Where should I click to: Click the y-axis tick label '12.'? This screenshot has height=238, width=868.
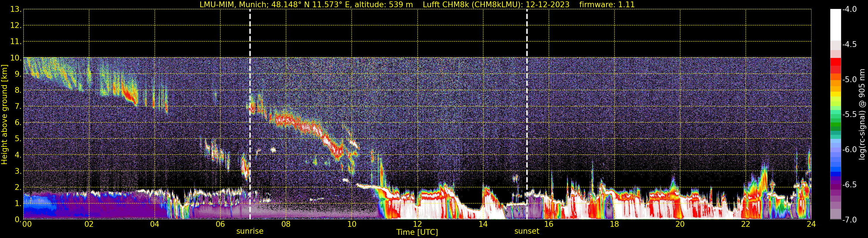pos(16,26)
